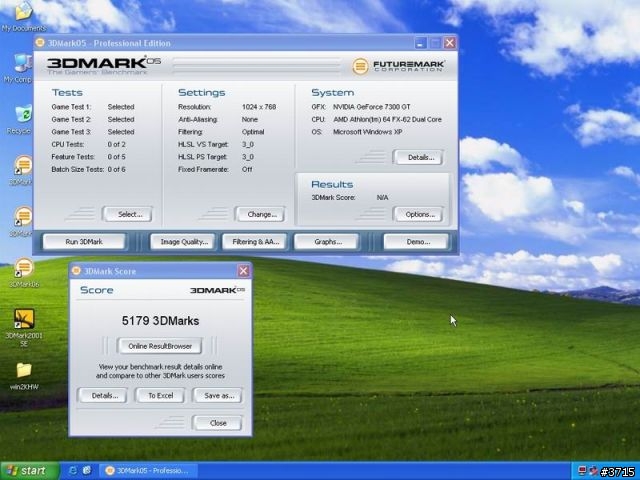The width and height of the screenshot is (640, 480).
Task: Open Image Quality... button
Action: [183, 242]
